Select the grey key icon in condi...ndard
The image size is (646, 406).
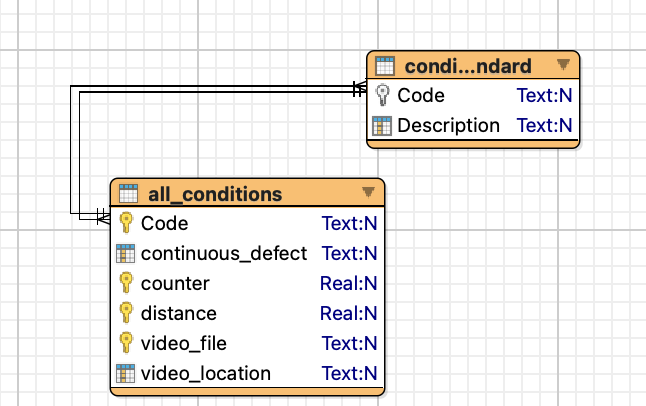point(383,95)
